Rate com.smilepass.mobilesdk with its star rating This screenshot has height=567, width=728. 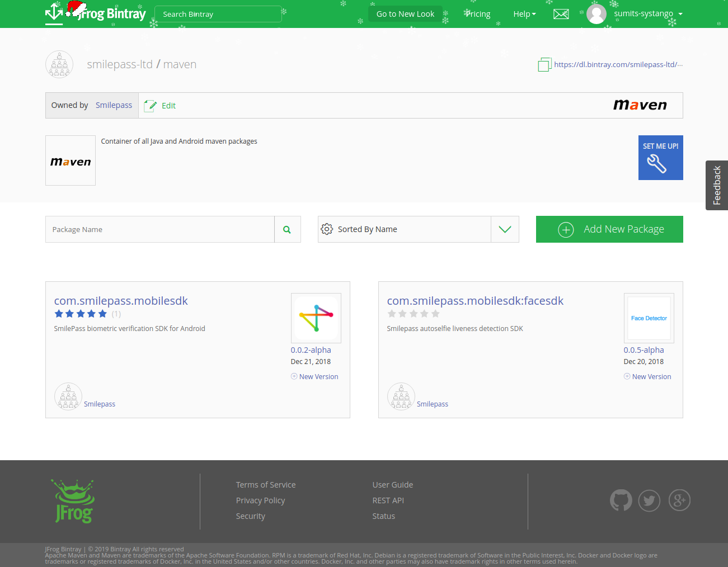81,314
